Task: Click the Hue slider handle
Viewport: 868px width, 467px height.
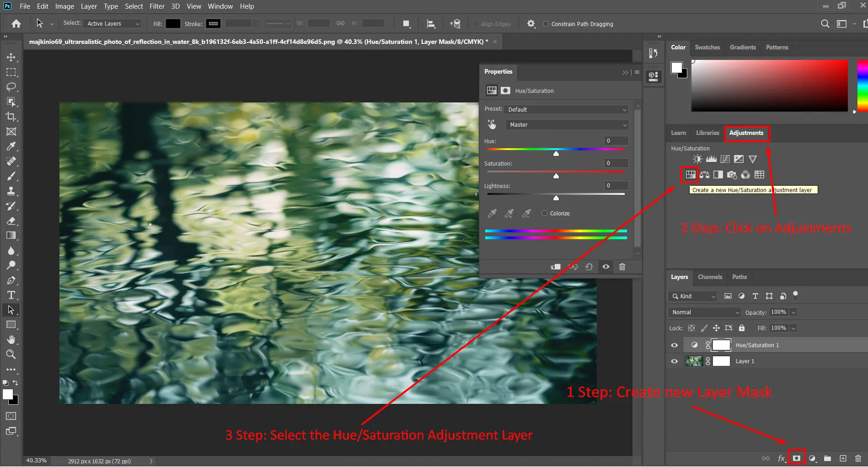Action: [556, 153]
